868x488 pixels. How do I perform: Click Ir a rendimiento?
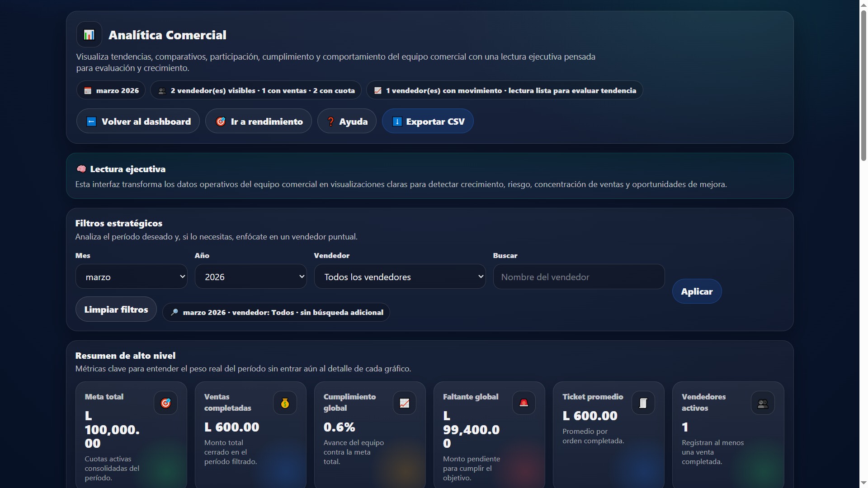[x=258, y=121]
